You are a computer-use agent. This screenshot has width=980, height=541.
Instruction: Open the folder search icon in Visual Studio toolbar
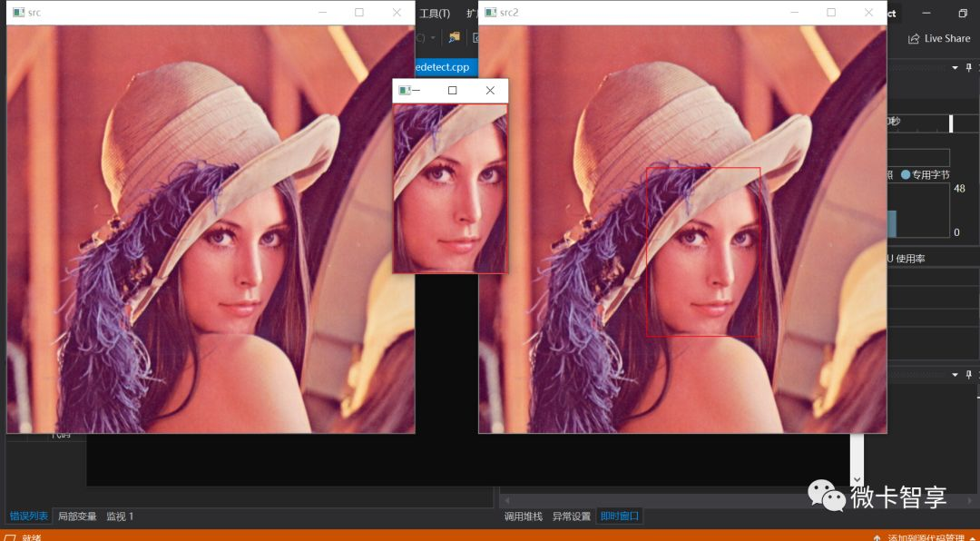(454, 37)
